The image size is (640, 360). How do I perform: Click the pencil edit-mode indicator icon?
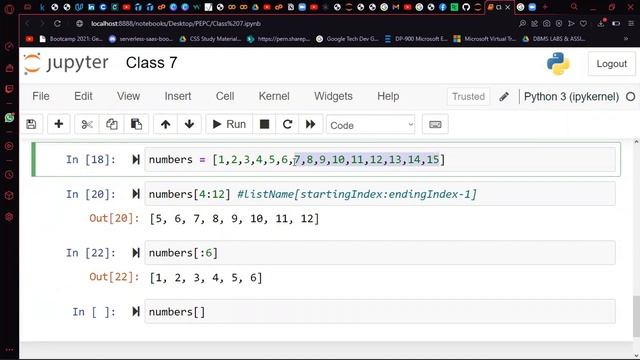click(x=504, y=97)
